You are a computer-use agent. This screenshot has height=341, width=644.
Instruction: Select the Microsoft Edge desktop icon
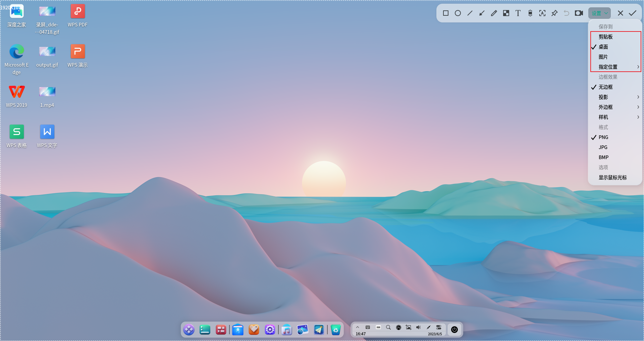[16, 59]
